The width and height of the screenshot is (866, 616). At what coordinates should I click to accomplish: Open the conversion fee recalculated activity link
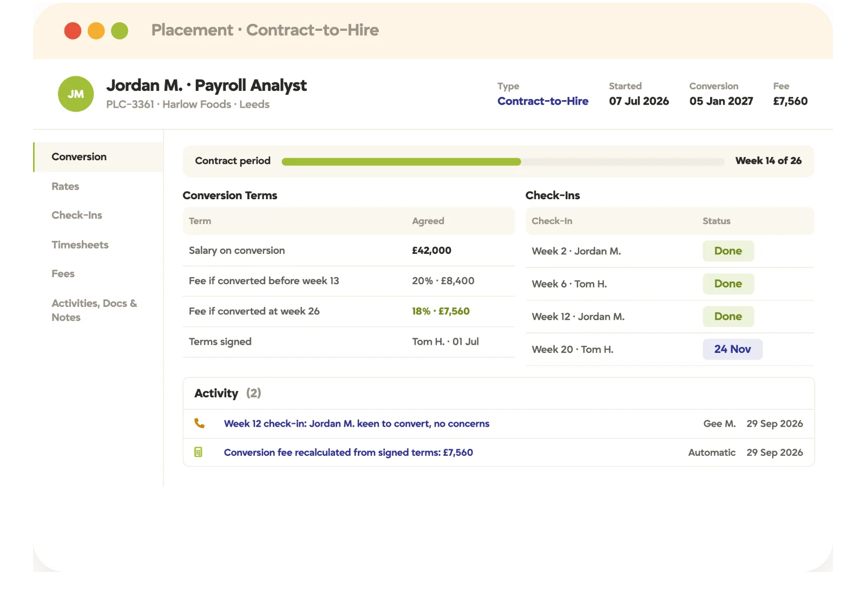[349, 453]
